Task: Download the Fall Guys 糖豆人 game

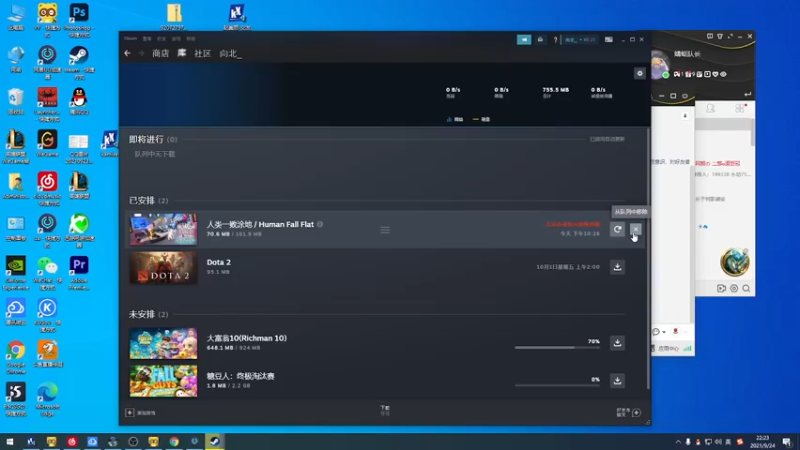Action: pos(617,381)
